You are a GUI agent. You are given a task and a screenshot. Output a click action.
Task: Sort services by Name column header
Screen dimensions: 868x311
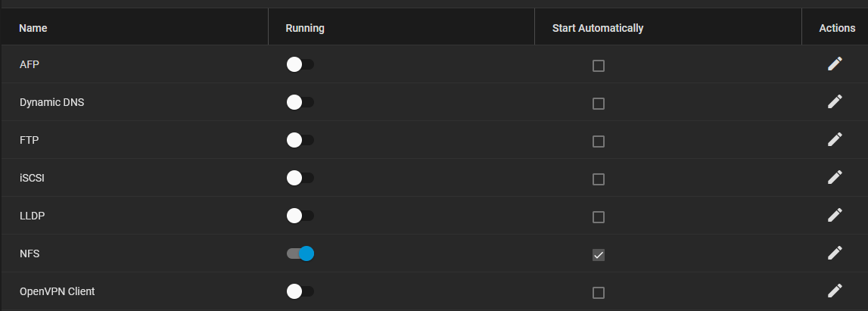click(x=33, y=28)
